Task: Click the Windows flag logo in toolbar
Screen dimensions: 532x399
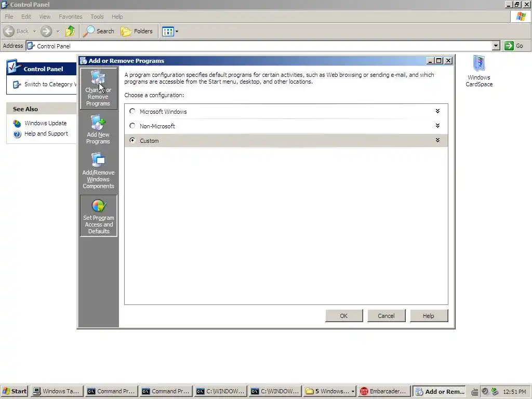Action: point(521,16)
